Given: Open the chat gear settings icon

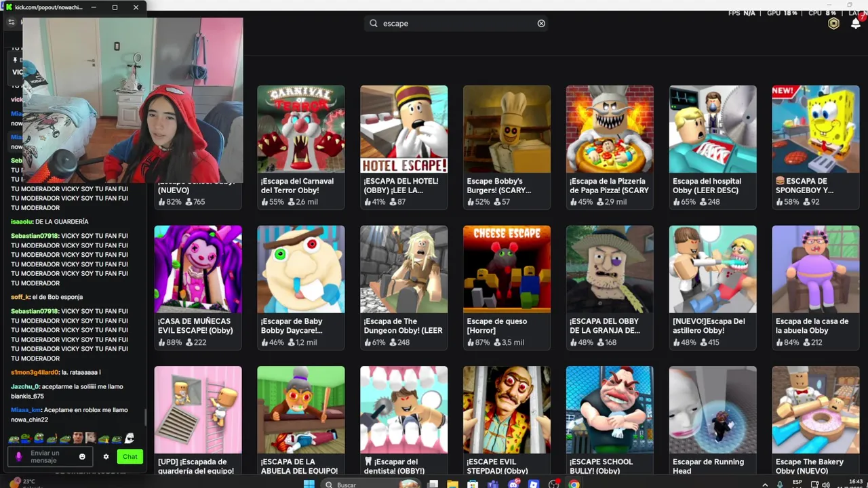Looking at the screenshot, I should tap(106, 457).
